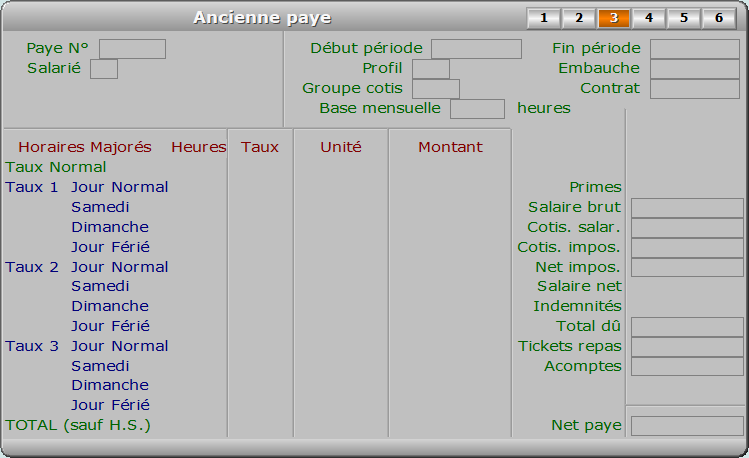This screenshot has width=749, height=458.
Task: Switch to page tab 1
Action: (544, 18)
